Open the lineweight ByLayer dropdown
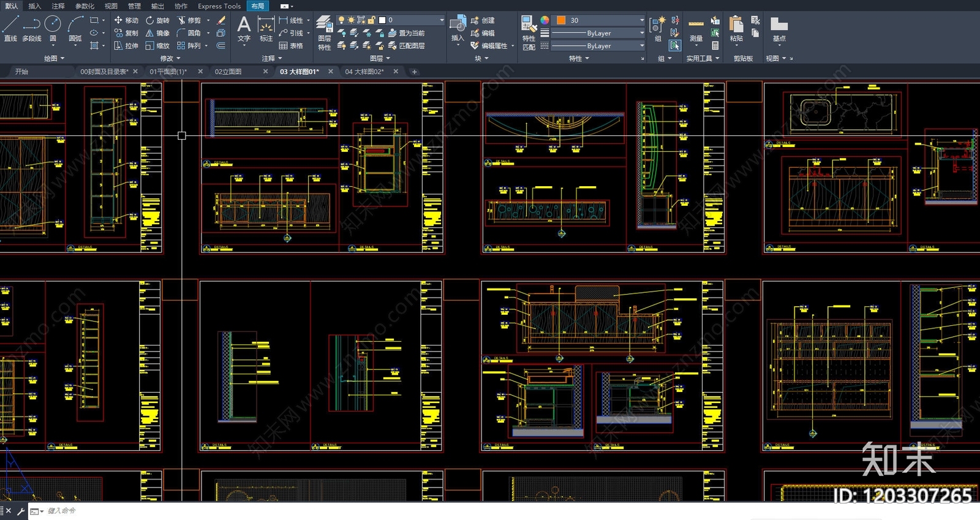The height and width of the screenshot is (520, 980). 598,33
